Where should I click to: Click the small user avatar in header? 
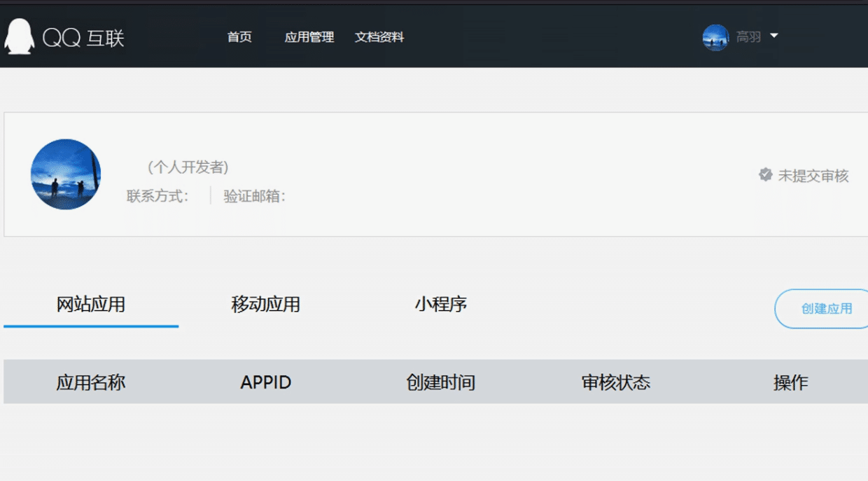(715, 37)
